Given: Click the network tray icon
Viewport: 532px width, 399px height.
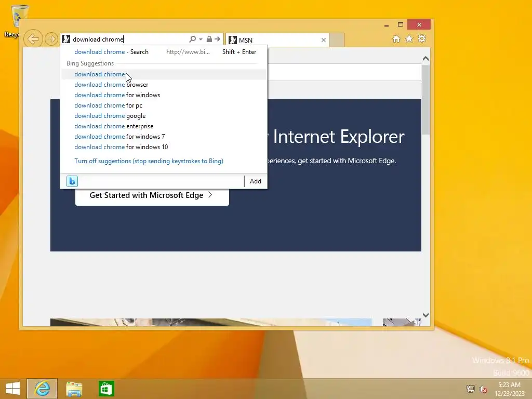Looking at the screenshot, I should [x=470, y=389].
